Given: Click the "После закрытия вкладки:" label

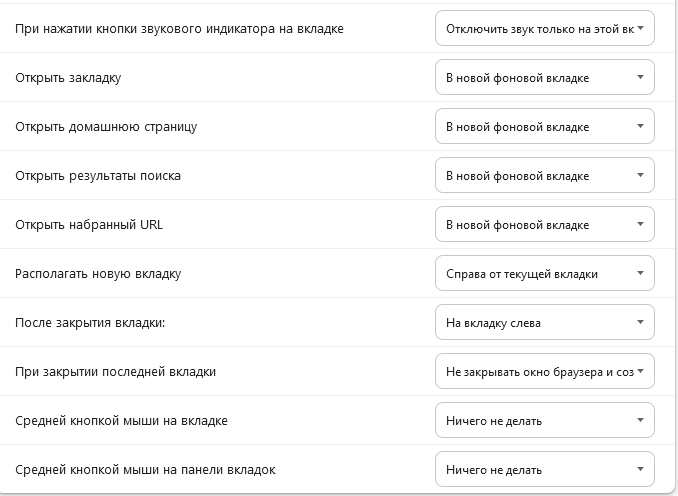Looking at the screenshot, I should pyautogui.click(x=90, y=323).
